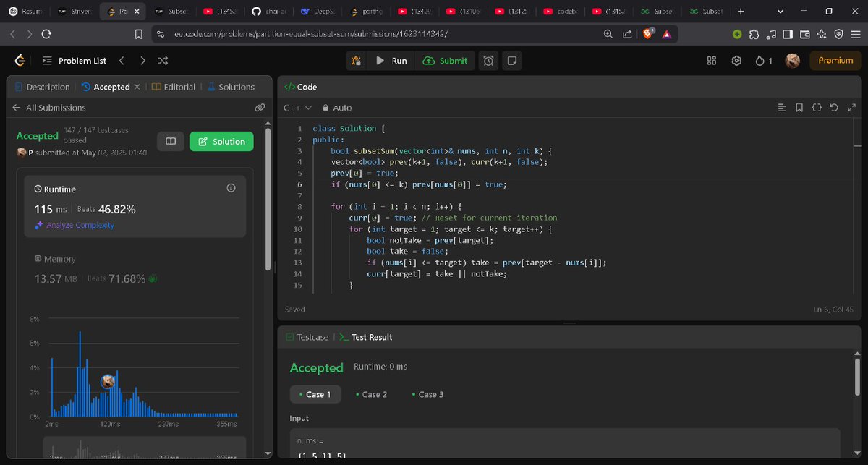Open the browser tab search dropdown

click(x=780, y=12)
